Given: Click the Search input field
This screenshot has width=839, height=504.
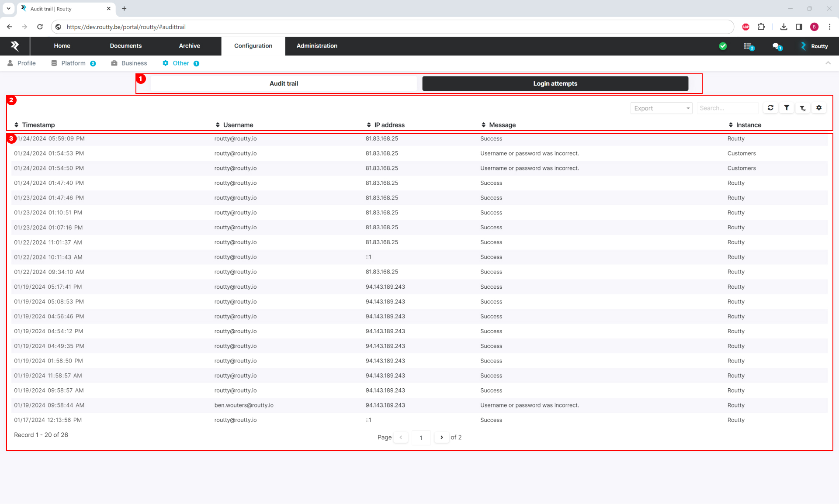Looking at the screenshot, I should pyautogui.click(x=727, y=108).
